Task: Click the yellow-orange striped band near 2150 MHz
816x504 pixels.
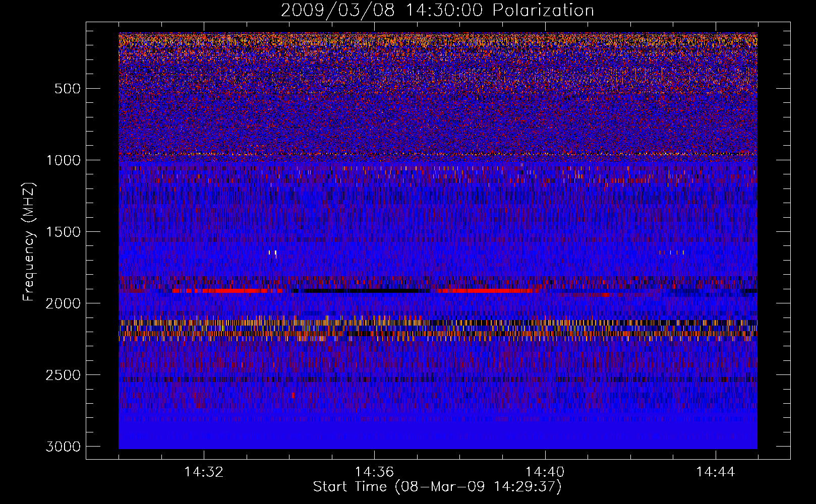Action: (x=438, y=322)
